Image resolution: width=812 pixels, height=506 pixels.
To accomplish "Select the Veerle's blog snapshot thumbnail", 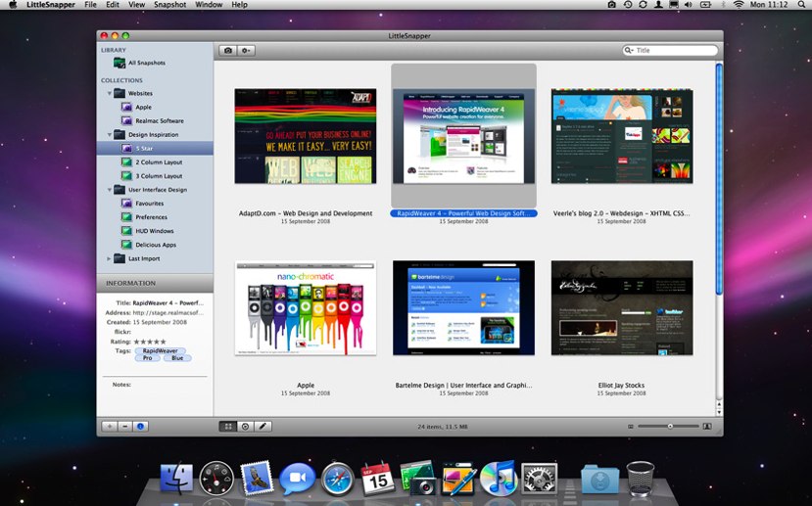I will point(622,136).
